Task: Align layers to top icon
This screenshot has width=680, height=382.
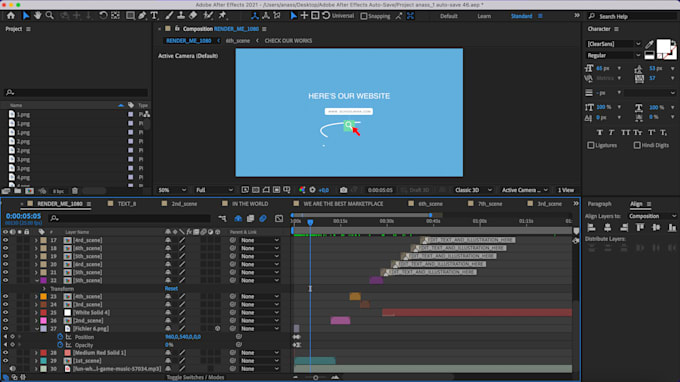Action: pos(640,227)
